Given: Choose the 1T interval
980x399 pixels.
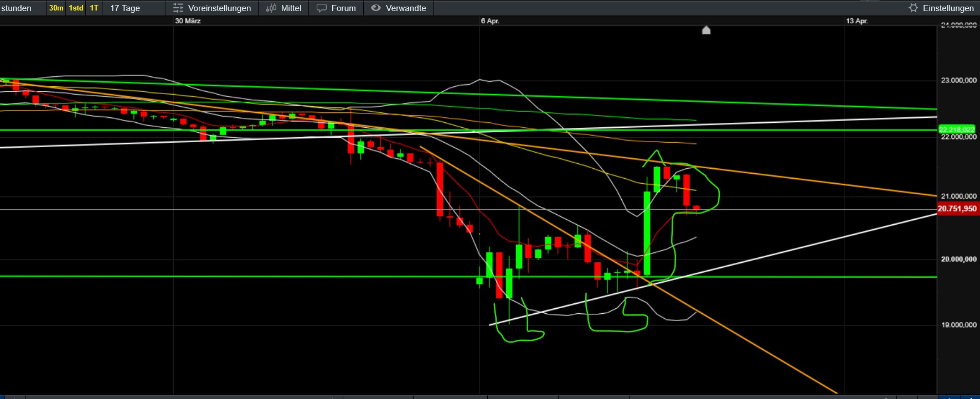Looking at the screenshot, I should click(94, 8).
